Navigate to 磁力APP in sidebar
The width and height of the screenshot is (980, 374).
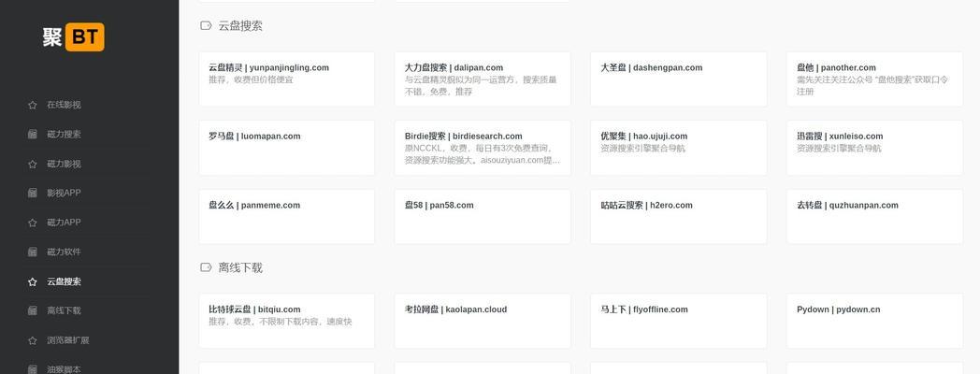pos(64,223)
